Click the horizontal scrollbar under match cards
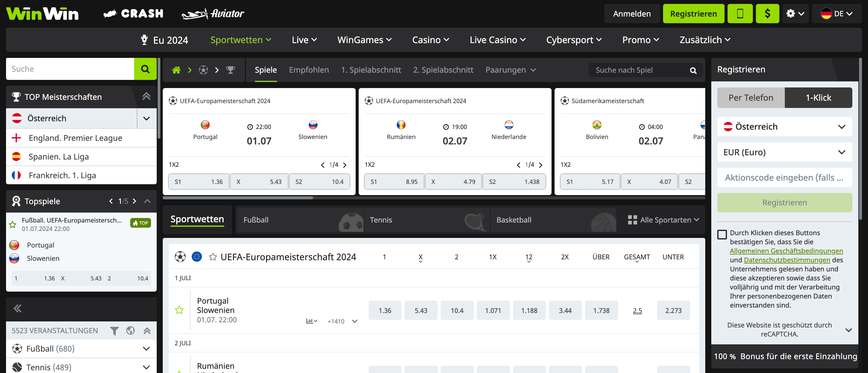 click(x=238, y=198)
